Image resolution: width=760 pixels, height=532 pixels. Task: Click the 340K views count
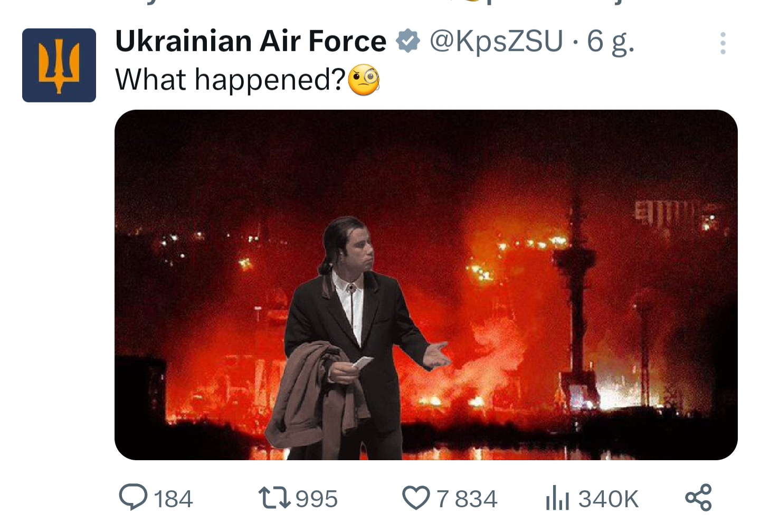[609, 499]
